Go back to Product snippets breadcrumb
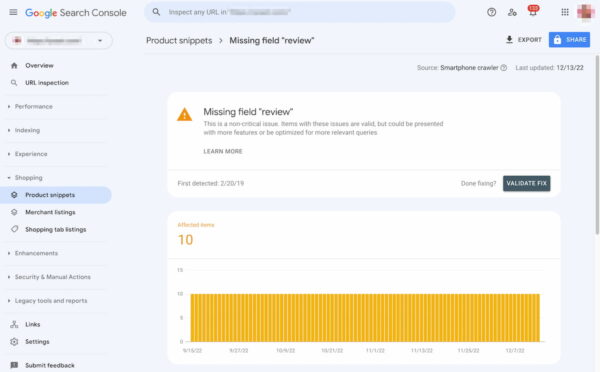Viewport: 600px width, 372px height. tap(179, 41)
